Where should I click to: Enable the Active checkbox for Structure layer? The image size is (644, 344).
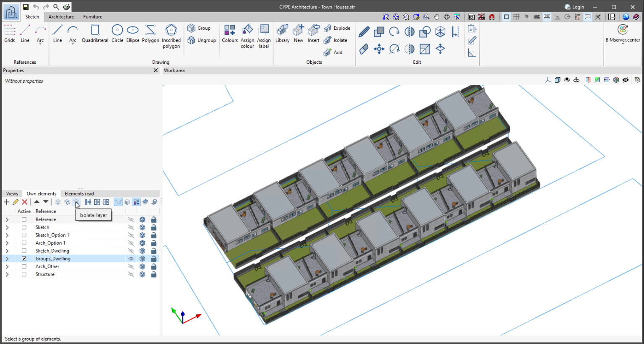click(x=24, y=274)
